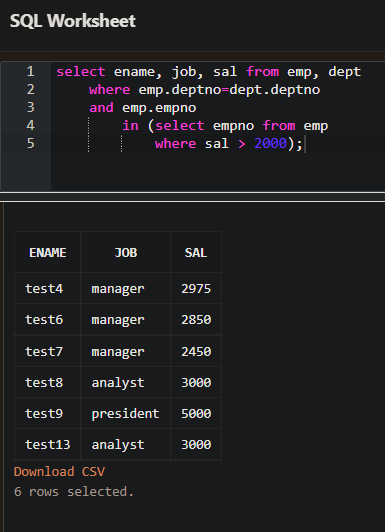Image resolution: width=385 pixels, height=532 pixels.
Task: Click line number 3 in gutter
Action: (x=31, y=108)
